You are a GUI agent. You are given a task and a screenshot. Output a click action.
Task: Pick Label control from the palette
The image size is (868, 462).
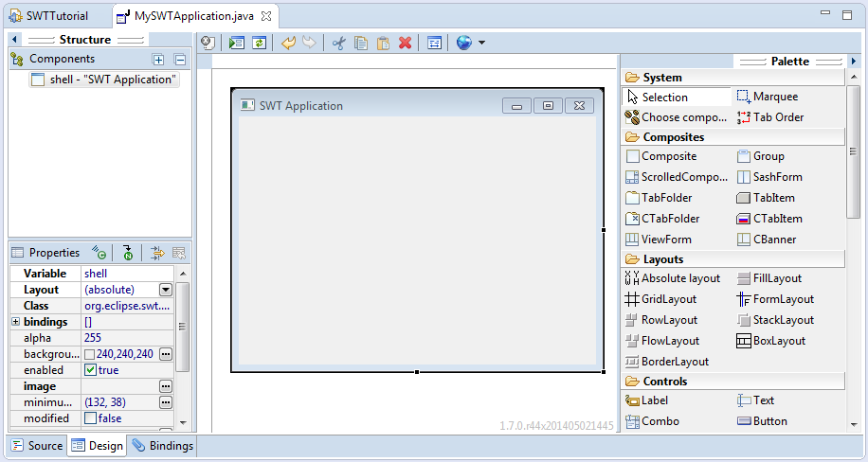coord(646,400)
